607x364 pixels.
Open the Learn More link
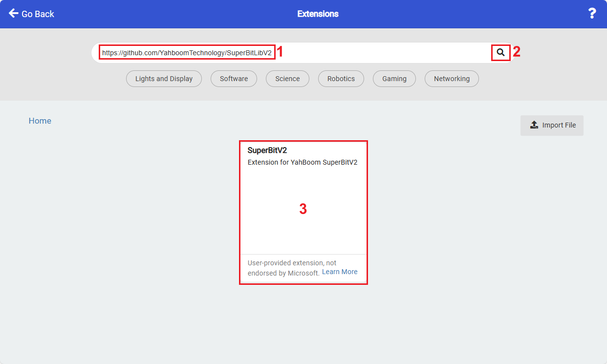pyautogui.click(x=340, y=272)
